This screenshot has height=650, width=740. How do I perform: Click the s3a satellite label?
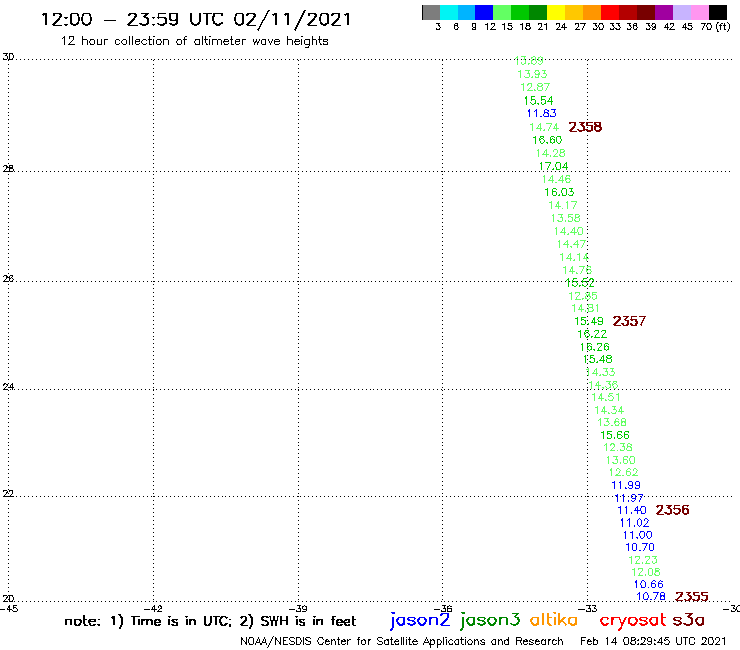click(x=689, y=620)
